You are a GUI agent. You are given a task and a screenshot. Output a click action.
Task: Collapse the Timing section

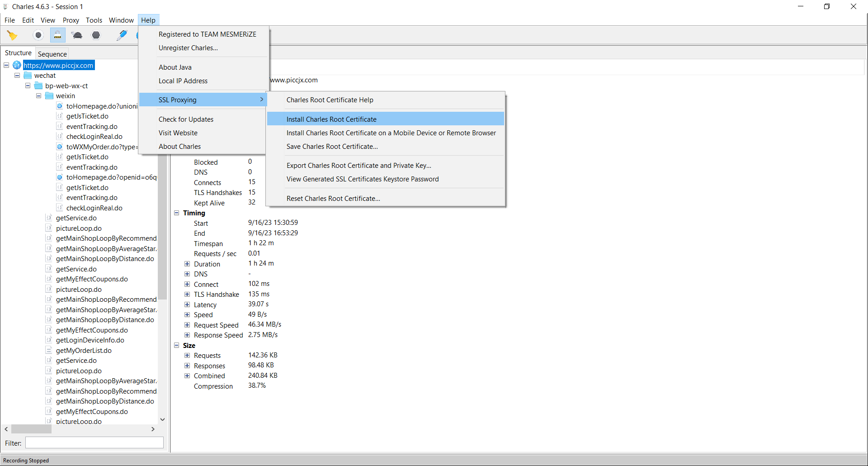[177, 213]
